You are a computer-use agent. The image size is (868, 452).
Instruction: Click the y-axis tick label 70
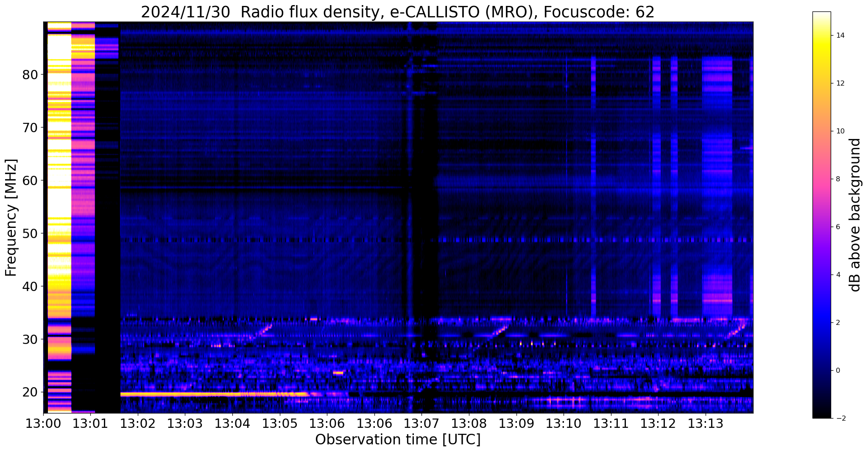click(x=31, y=128)
